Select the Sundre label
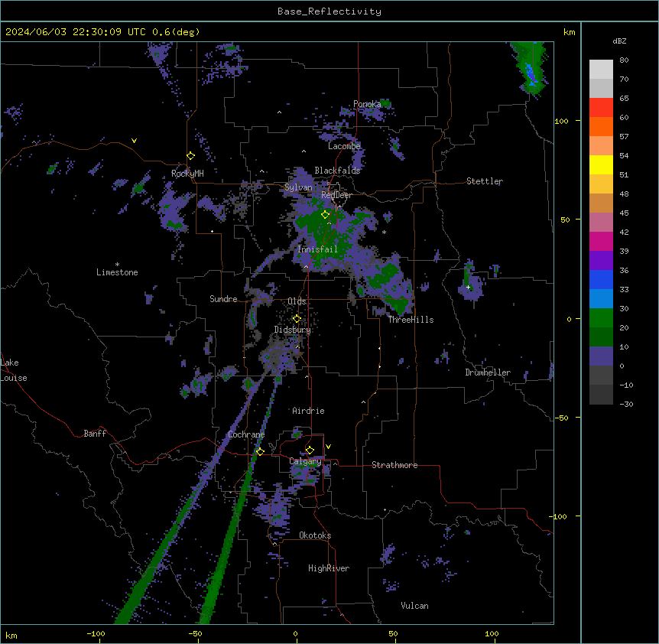 223,299
